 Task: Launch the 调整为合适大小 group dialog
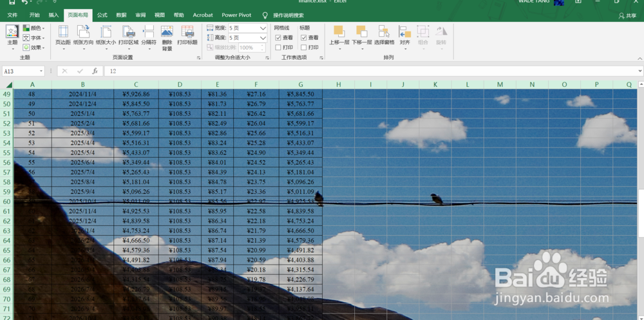click(267, 58)
